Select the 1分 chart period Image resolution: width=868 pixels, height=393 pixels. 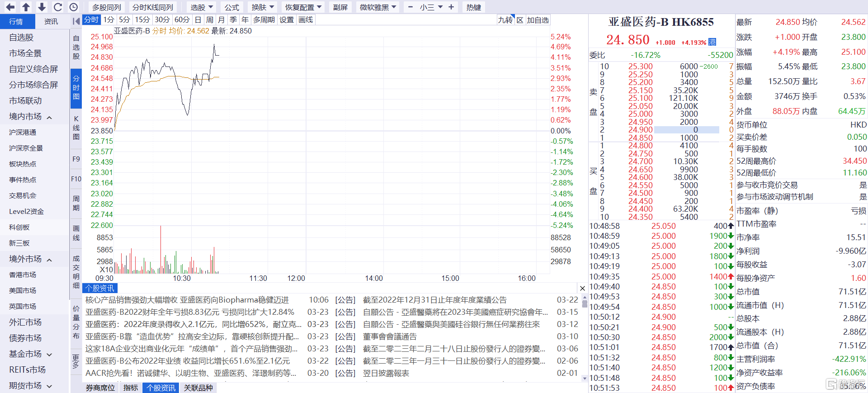109,20
